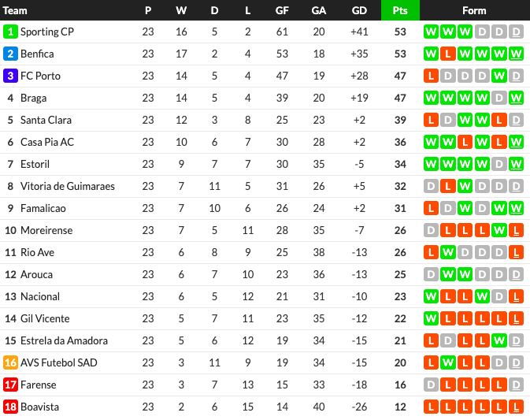The width and height of the screenshot is (530, 420).
Task: Click FC Porto's purple position 3 badge
Action: 10,76
